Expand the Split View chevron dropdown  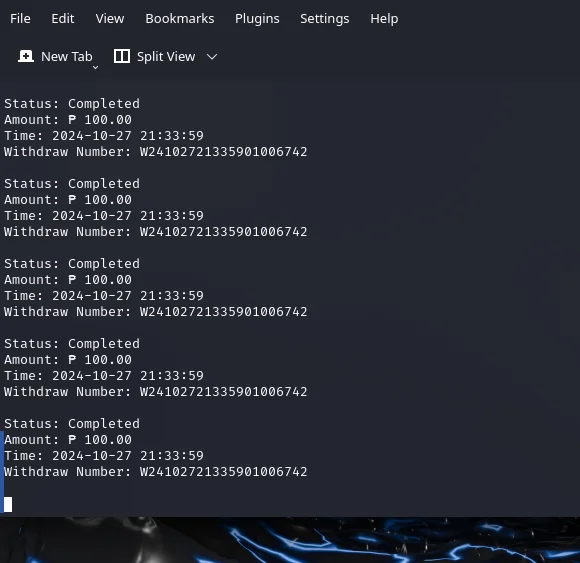(x=212, y=57)
